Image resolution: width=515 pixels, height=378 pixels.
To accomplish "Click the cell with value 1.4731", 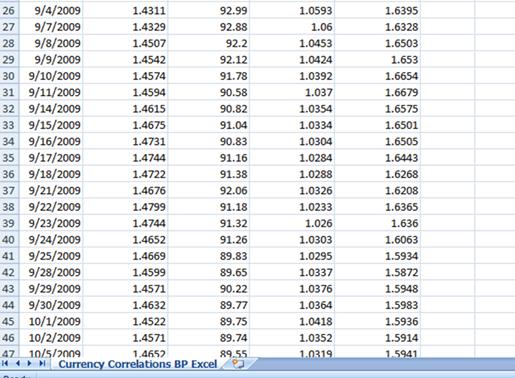I will click(x=125, y=141).
